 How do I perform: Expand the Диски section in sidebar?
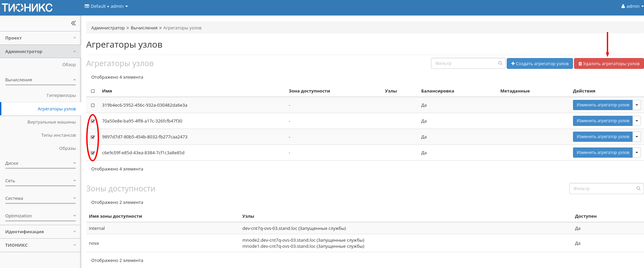(x=40, y=163)
